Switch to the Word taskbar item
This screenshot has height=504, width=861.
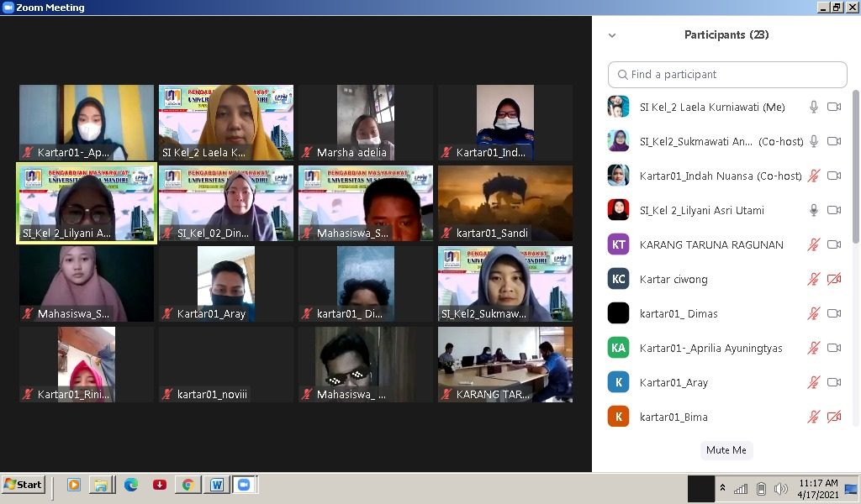pos(216,485)
